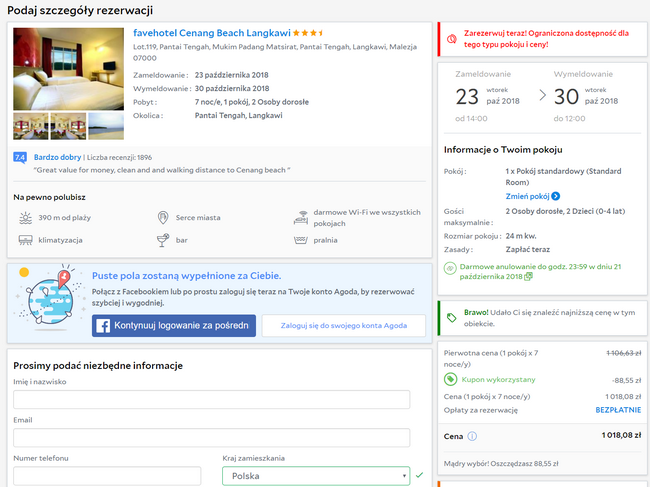The width and height of the screenshot is (650, 487).
Task: Click the free Wi-Fi icon
Action: pyautogui.click(x=301, y=218)
